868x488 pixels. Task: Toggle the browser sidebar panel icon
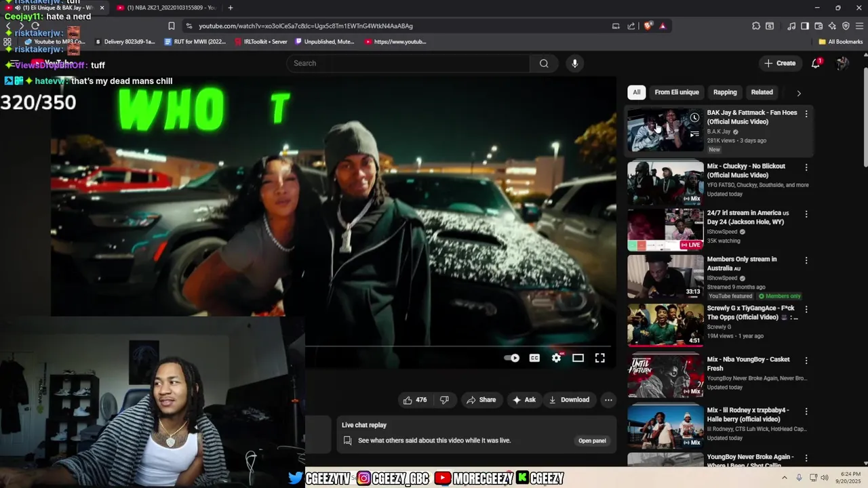click(805, 26)
